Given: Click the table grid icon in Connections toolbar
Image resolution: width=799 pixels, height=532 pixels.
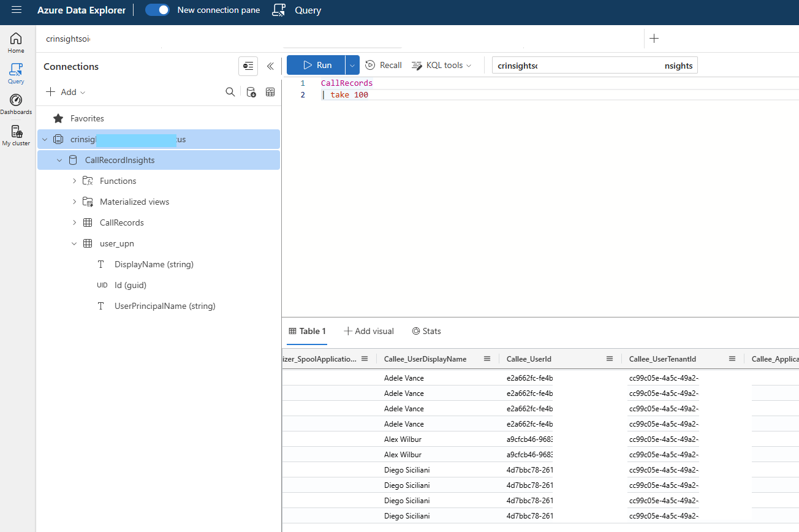Looking at the screenshot, I should coord(270,92).
